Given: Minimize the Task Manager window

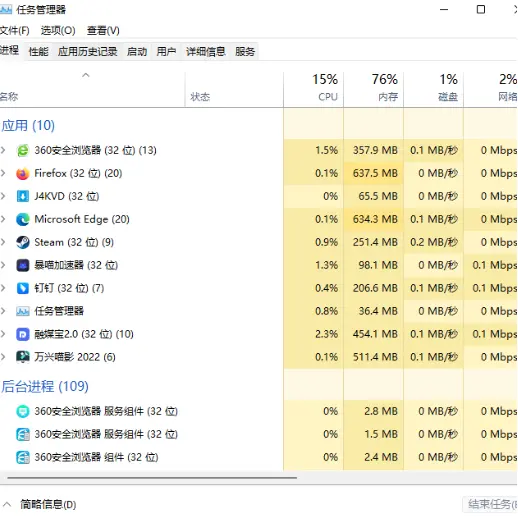Looking at the screenshot, I should (x=444, y=10).
